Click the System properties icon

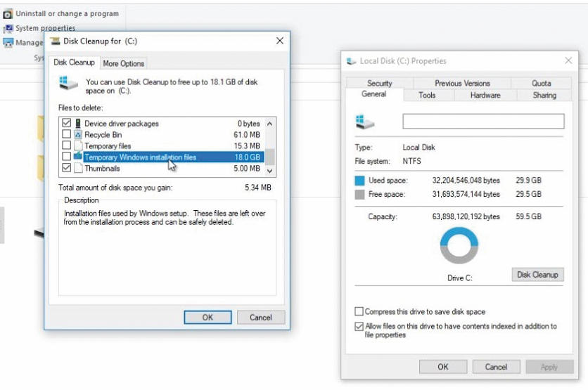coord(8,29)
